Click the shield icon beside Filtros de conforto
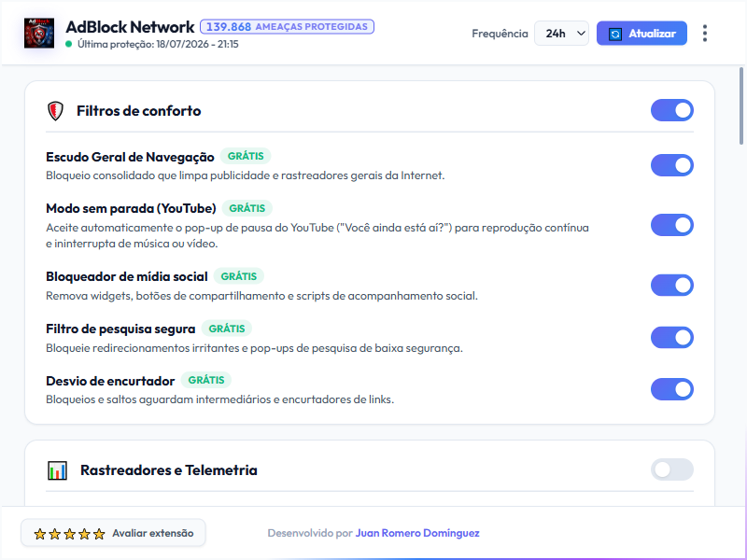This screenshot has width=747, height=560. click(x=55, y=111)
